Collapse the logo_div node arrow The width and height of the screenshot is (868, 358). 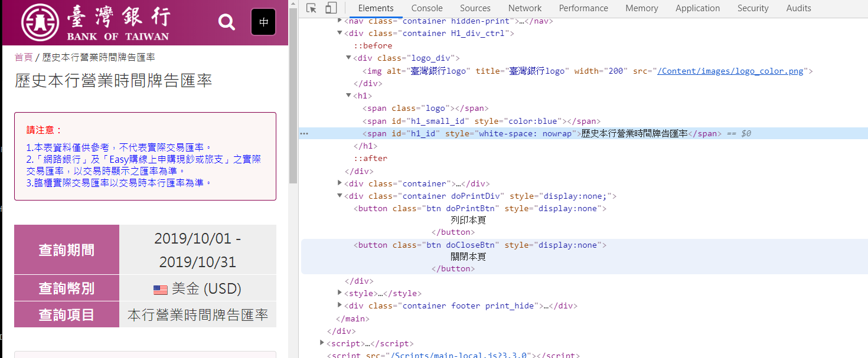point(348,58)
